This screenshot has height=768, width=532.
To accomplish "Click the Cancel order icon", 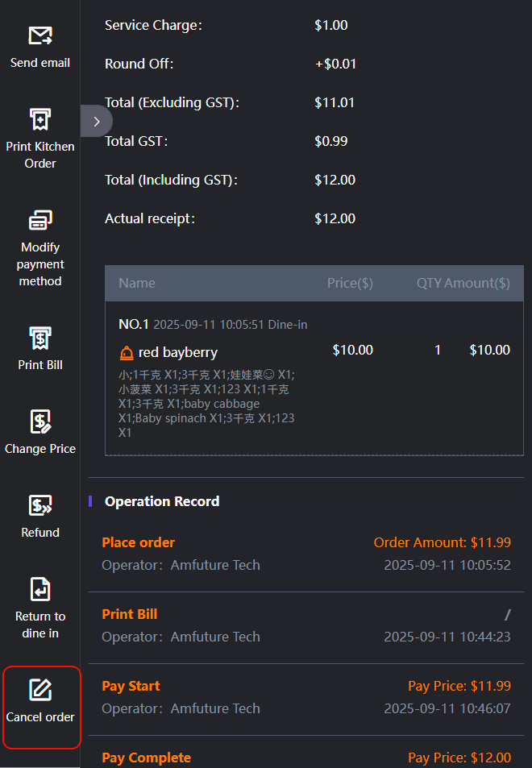I will pyautogui.click(x=40, y=690).
